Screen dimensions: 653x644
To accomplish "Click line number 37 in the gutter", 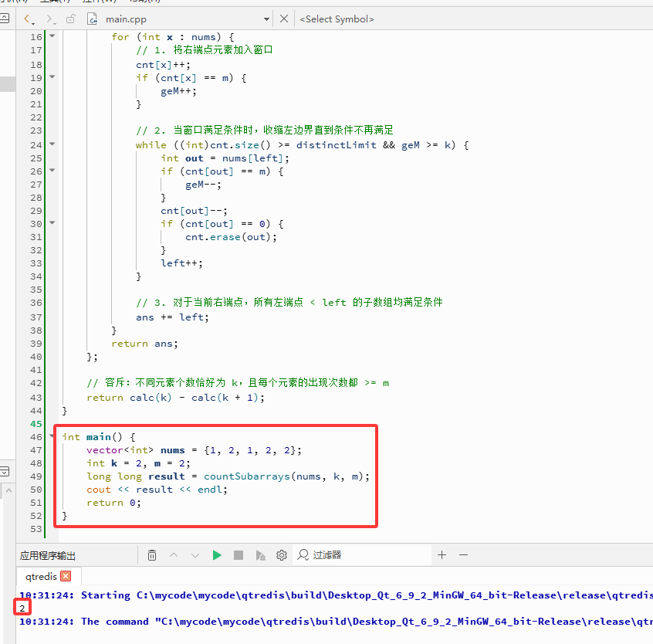I will point(36,317).
